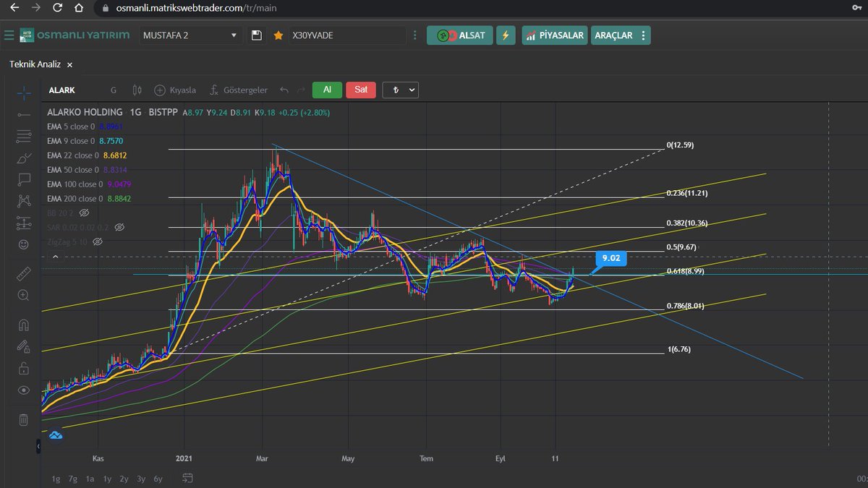The width and height of the screenshot is (868, 488).
Task: Open the currency selector dropdown
Action: coord(400,90)
